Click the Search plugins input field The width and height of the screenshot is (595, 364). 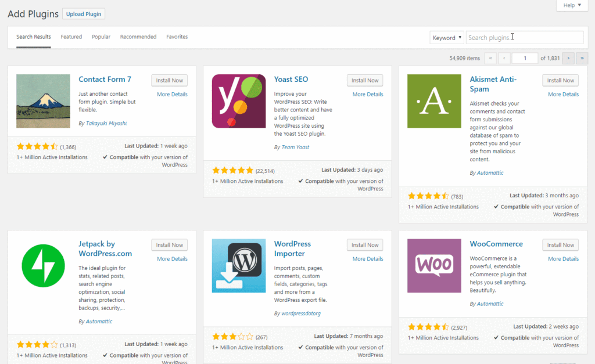point(524,38)
